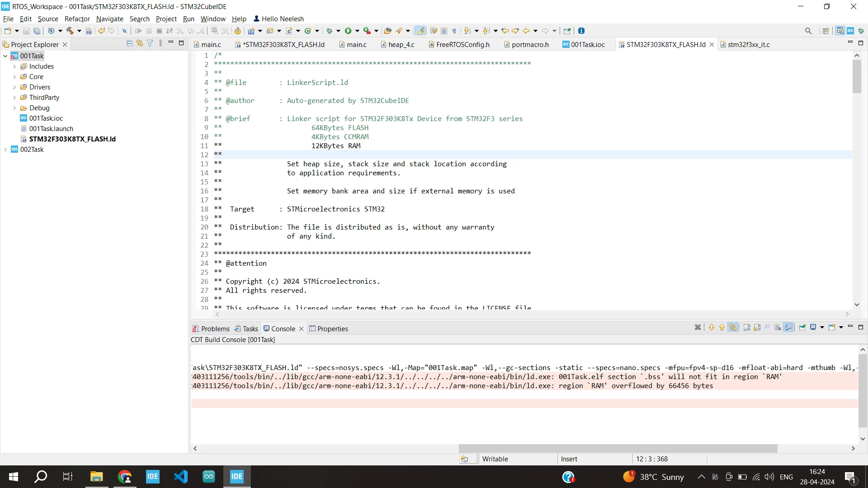Click the hammer Build icon
Image resolution: width=868 pixels, height=488 pixels.
click(x=70, y=31)
